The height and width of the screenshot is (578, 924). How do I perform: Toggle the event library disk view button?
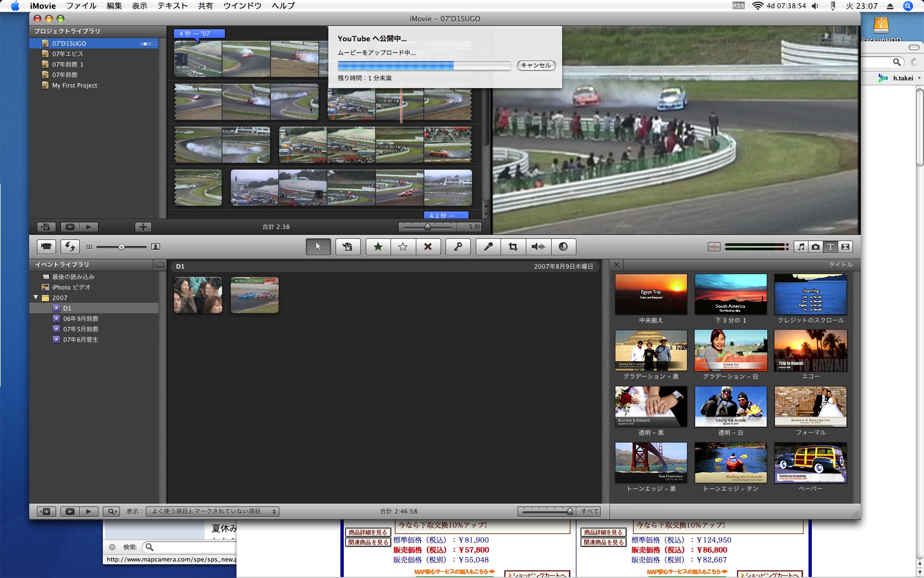coord(160,265)
